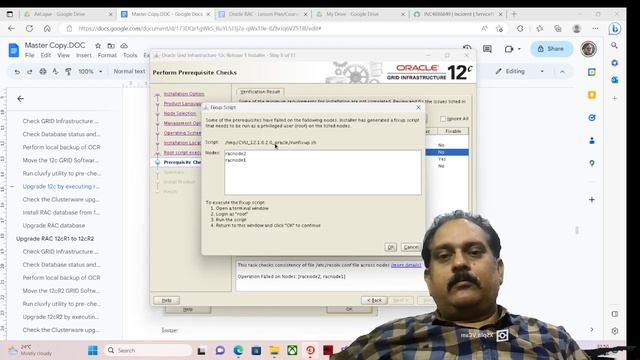
Task: Undo last action in Docs toolbar
Action: [x=17, y=71]
